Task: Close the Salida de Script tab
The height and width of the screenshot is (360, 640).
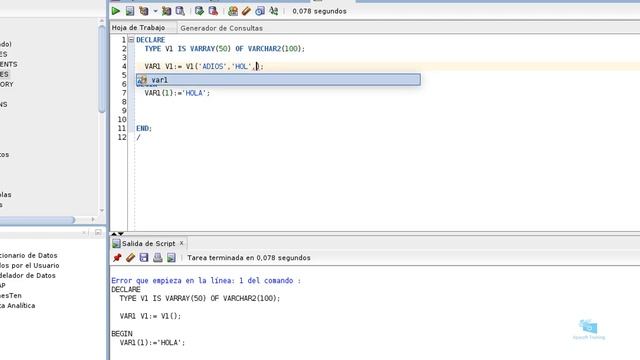Action: (x=182, y=243)
